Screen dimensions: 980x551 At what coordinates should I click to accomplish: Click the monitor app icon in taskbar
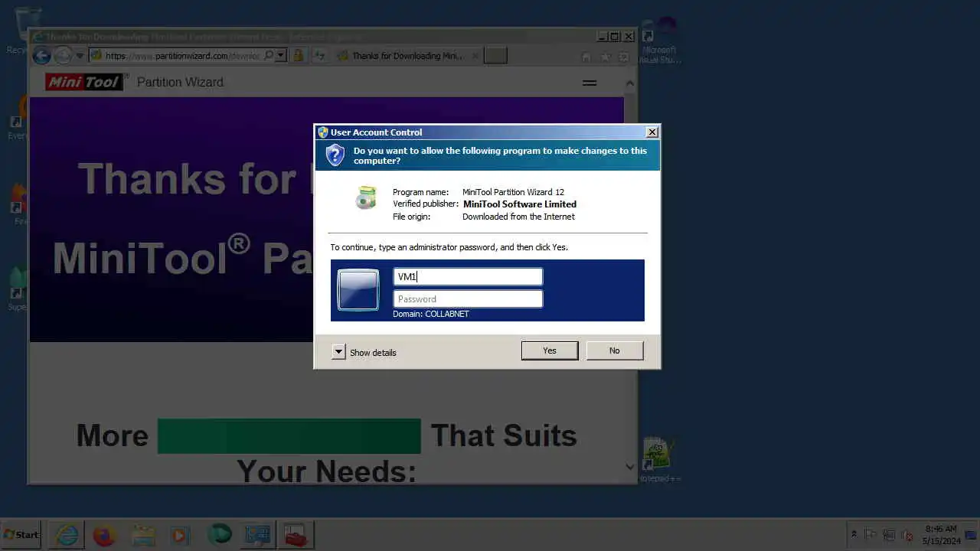tap(257, 535)
